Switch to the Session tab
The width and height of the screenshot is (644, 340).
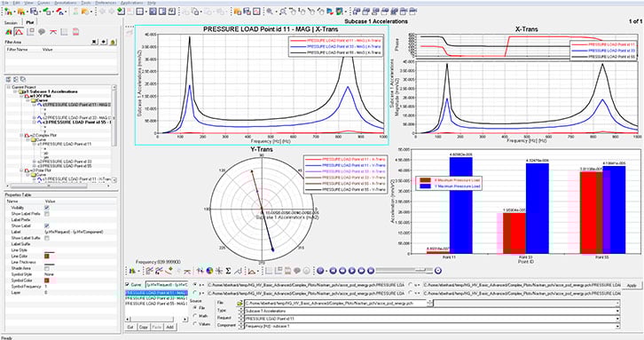[x=11, y=22]
